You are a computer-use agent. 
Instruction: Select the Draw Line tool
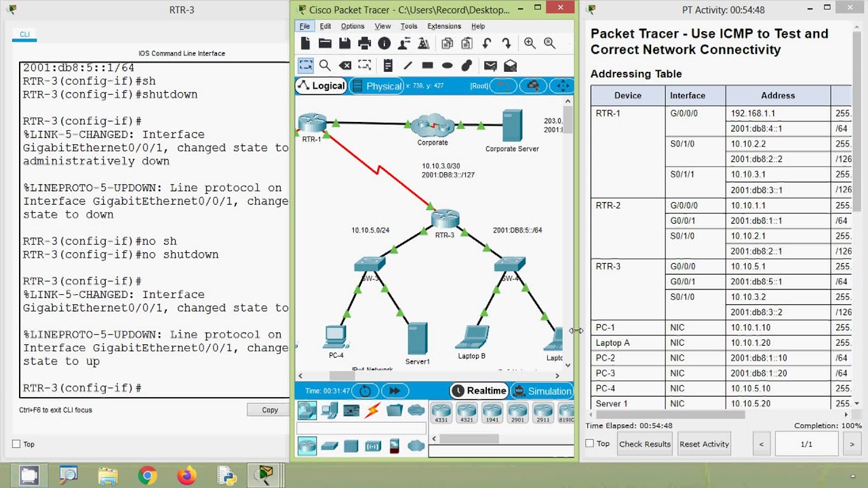pos(408,65)
